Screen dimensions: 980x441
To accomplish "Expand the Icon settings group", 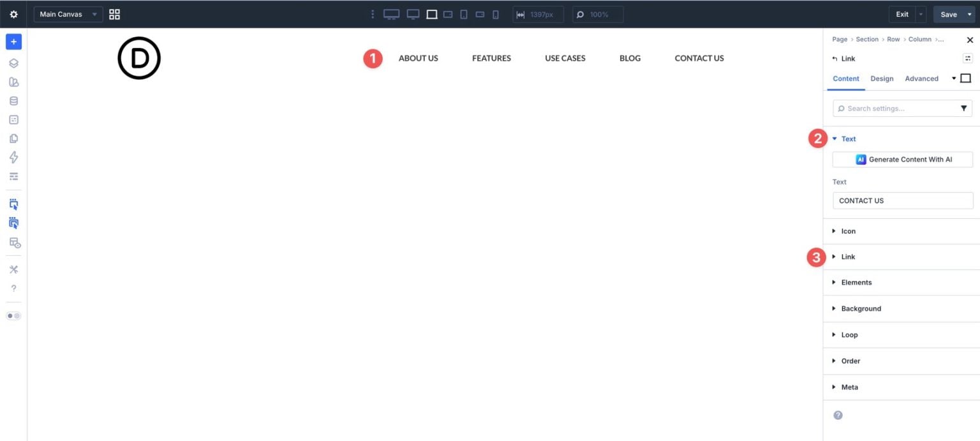I will point(901,231).
